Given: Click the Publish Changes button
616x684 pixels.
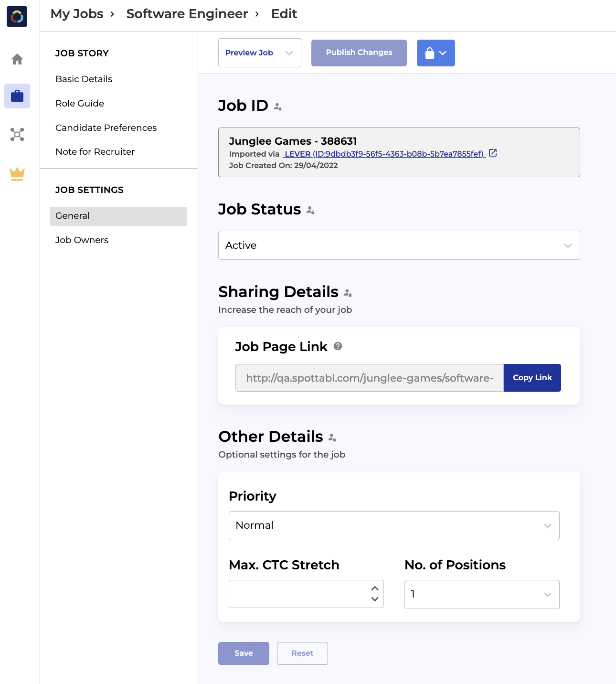Looking at the screenshot, I should coord(359,53).
